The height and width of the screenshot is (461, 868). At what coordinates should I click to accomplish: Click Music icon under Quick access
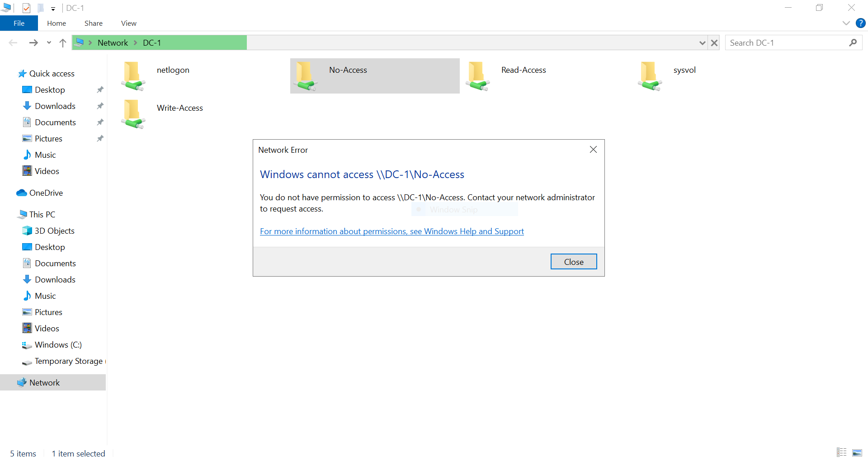click(27, 155)
